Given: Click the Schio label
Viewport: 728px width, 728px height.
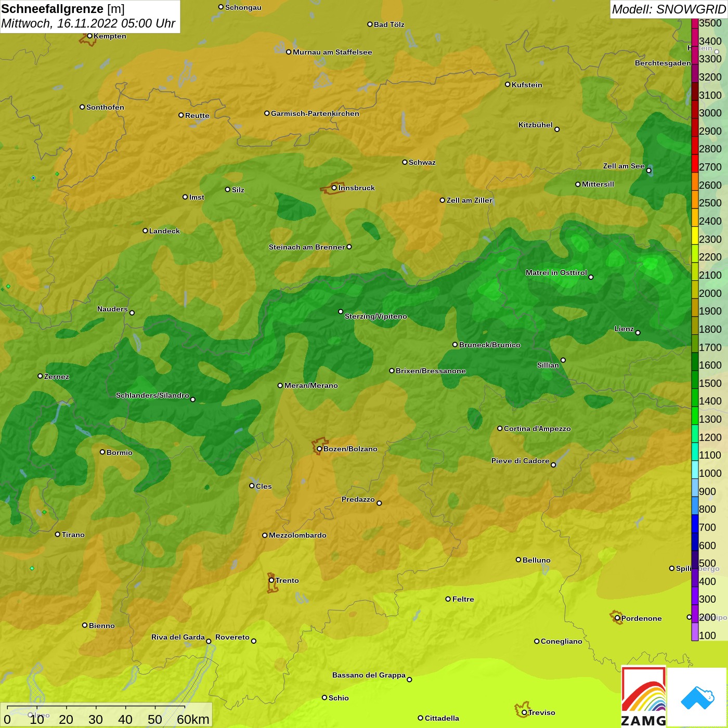Looking at the screenshot, I should pos(339,698).
